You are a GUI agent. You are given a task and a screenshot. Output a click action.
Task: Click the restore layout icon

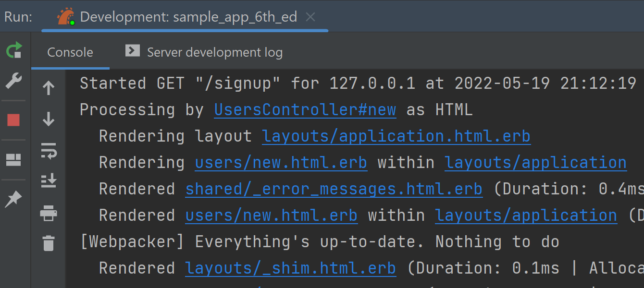[x=14, y=160]
